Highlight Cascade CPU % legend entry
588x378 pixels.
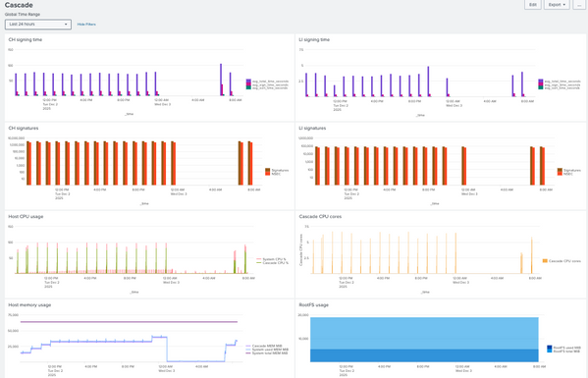(x=273, y=262)
